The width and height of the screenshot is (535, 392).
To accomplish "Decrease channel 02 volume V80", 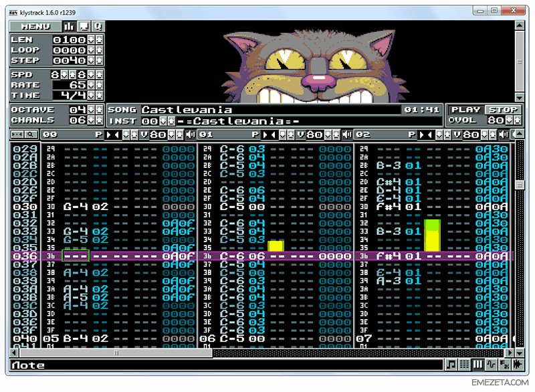I will [x=485, y=134].
